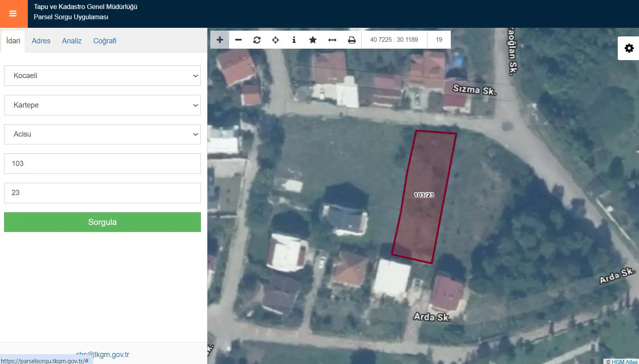Viewport: 639px width, 364px height.
Task: Click the info tool icon
Action: [294, 40]
